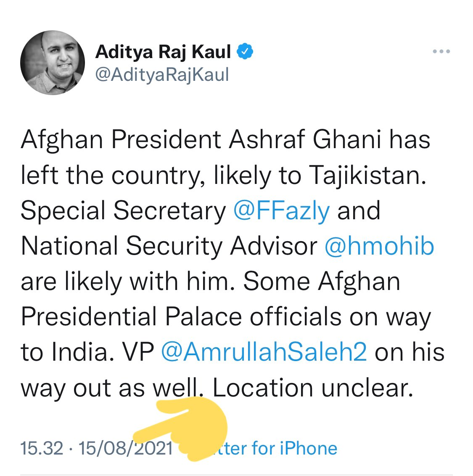The image size is (473, 476).
Task: Click the line 'are likely with him. Some Afghan'
Action: pyautogui.click(x=210, y=282)
